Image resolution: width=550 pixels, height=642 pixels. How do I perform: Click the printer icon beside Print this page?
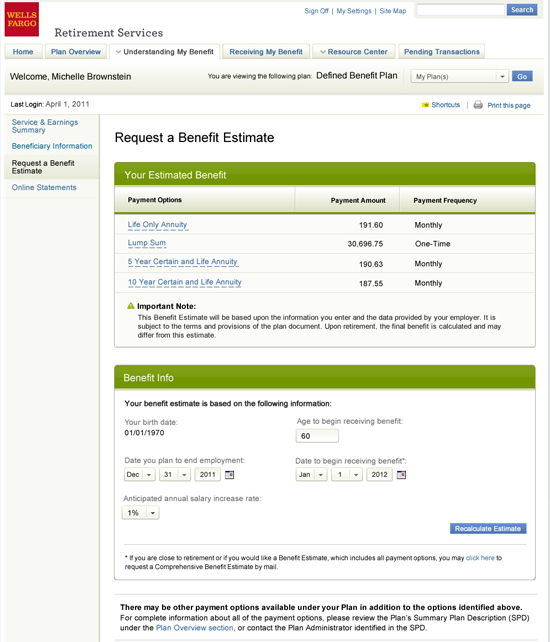tap(478, 105)
